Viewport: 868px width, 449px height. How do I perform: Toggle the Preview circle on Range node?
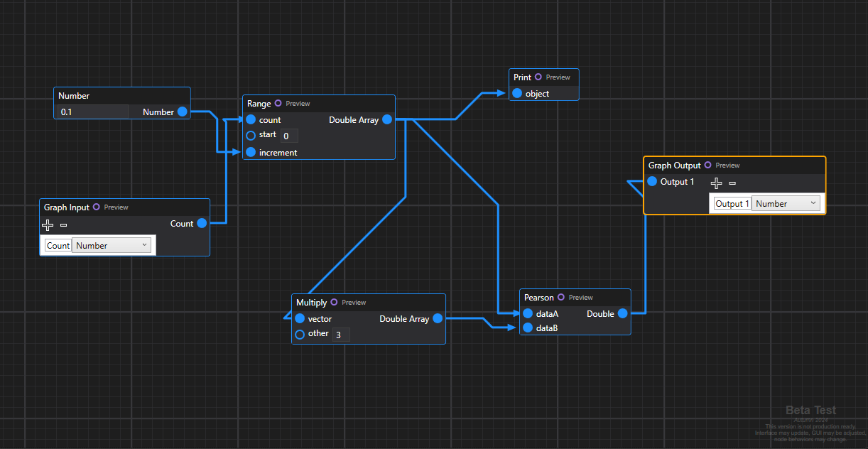278,103
